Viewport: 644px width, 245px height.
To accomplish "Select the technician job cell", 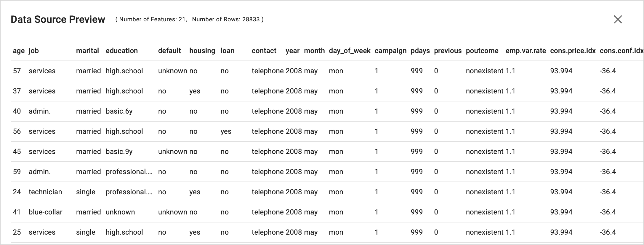I will 45,192.
